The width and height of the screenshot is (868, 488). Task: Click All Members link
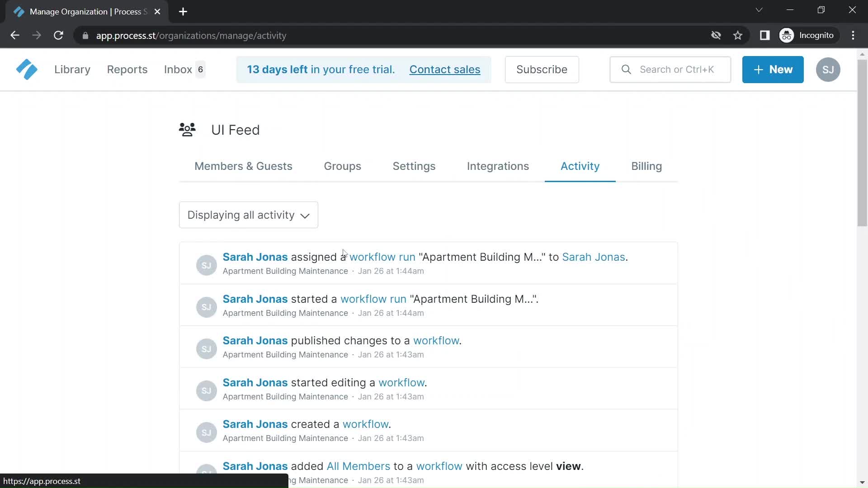coord(359,466)
